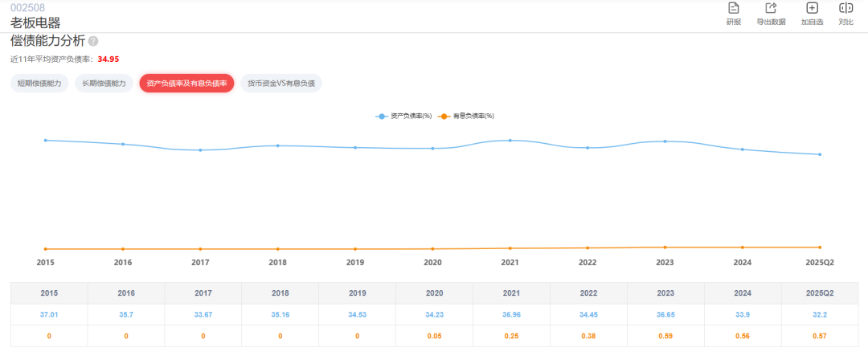Select 资产负债率及有息负债率 tab
Viewport: 868px width, 352px height.
186,84
